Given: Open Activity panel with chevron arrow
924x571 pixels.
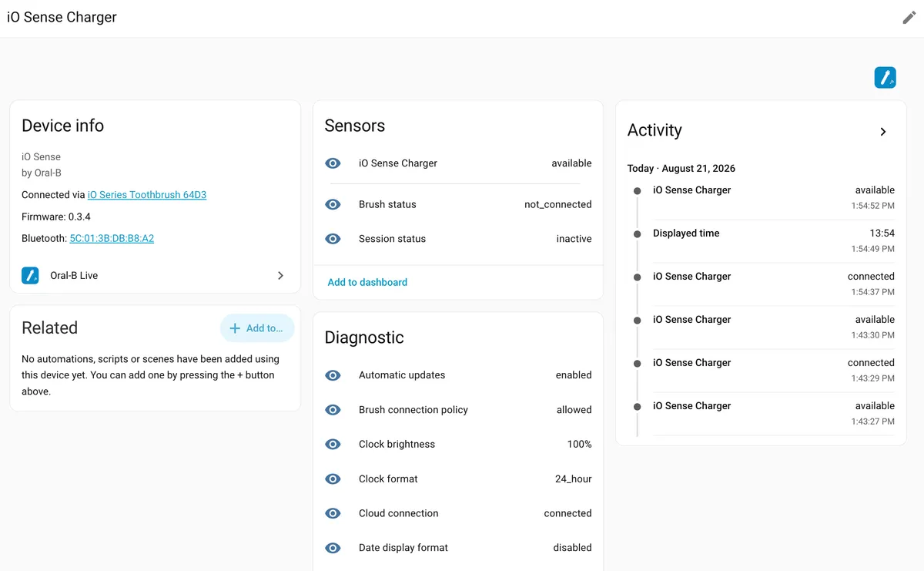Looking at the screenshot, I should [883, 132].
